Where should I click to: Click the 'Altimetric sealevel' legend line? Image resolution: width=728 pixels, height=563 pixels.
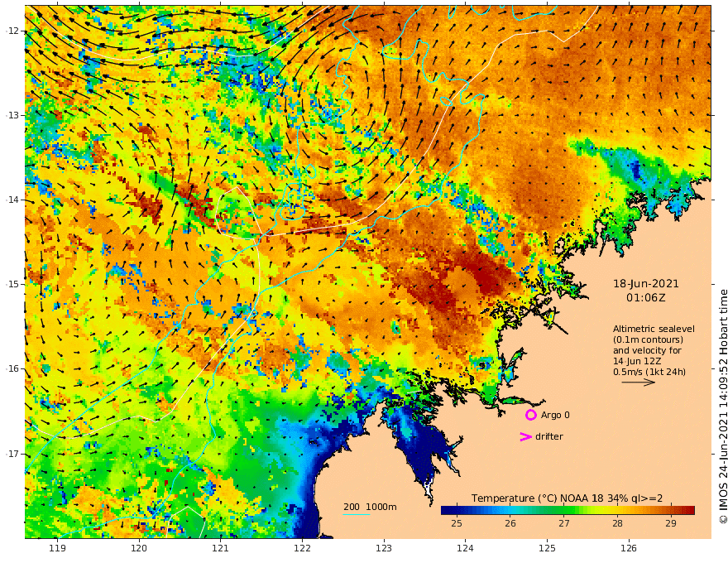(654, 329)
